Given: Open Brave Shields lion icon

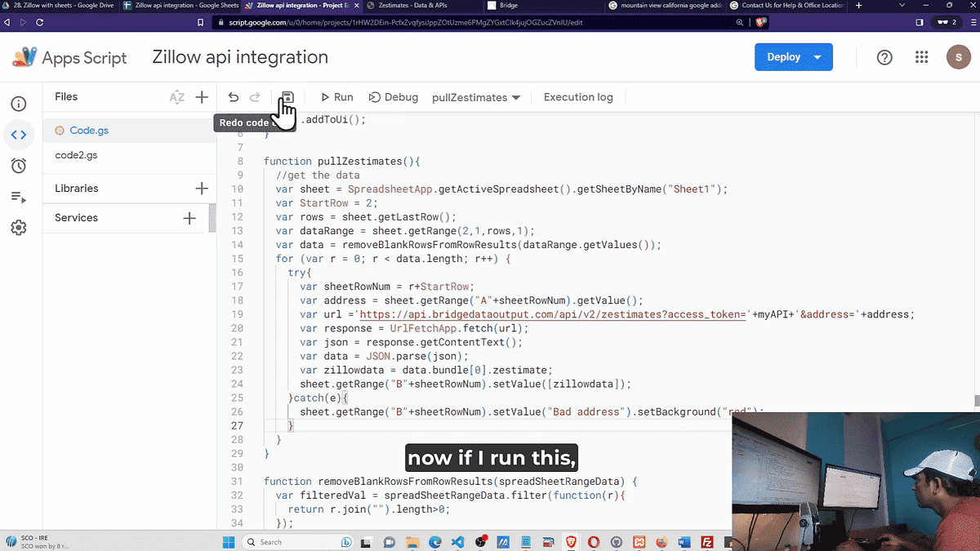Looking at the screenshot, I should (761, 22).
